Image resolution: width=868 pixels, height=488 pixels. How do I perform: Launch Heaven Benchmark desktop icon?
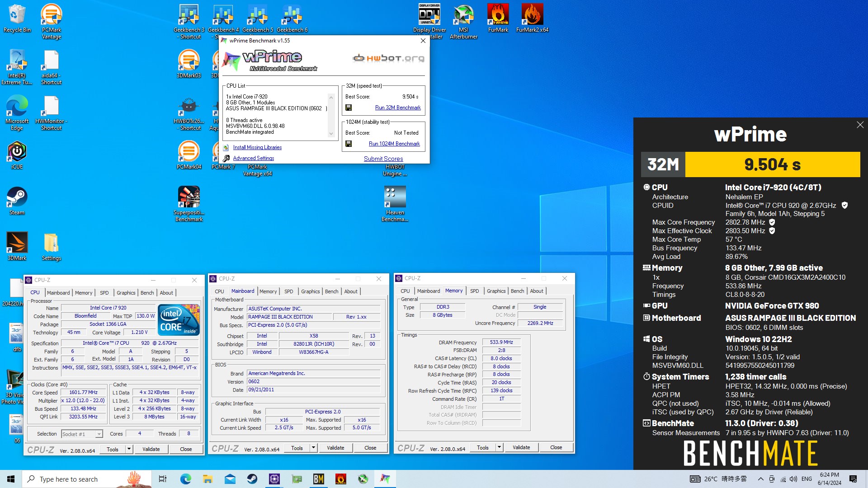pyautogui.click(x=395, y=204)
